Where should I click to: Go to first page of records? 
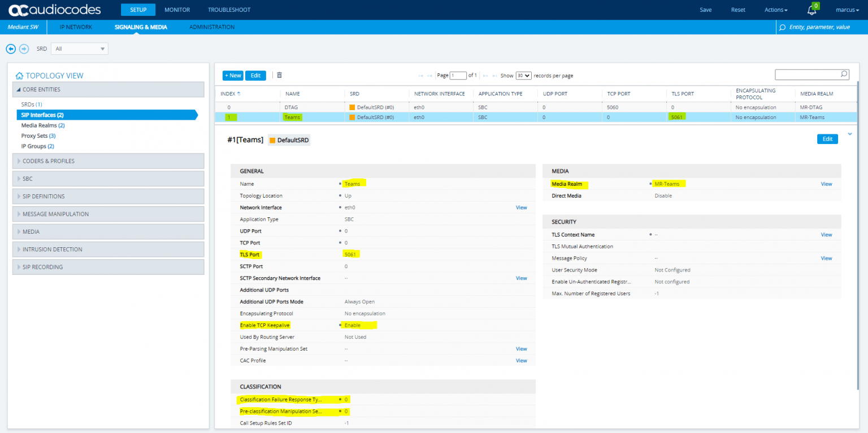(420, 76)
